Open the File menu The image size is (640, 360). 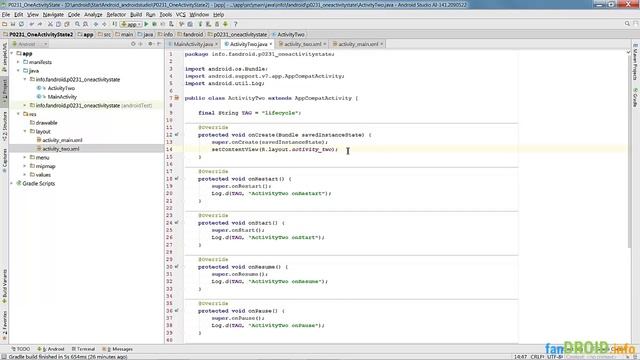[6, 14]
